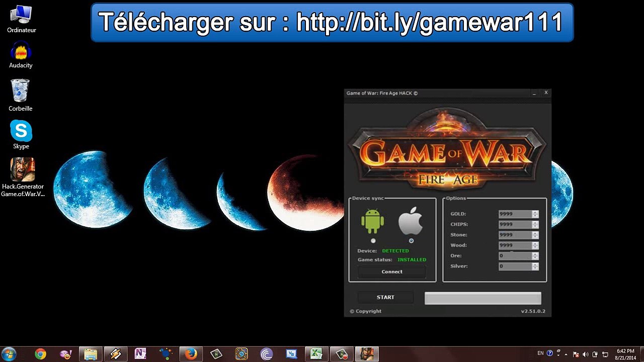Image resolution: width=644 pixels, height=362 pixels.
Task: Click the GOLD value field
Action: tap(515, 214)
